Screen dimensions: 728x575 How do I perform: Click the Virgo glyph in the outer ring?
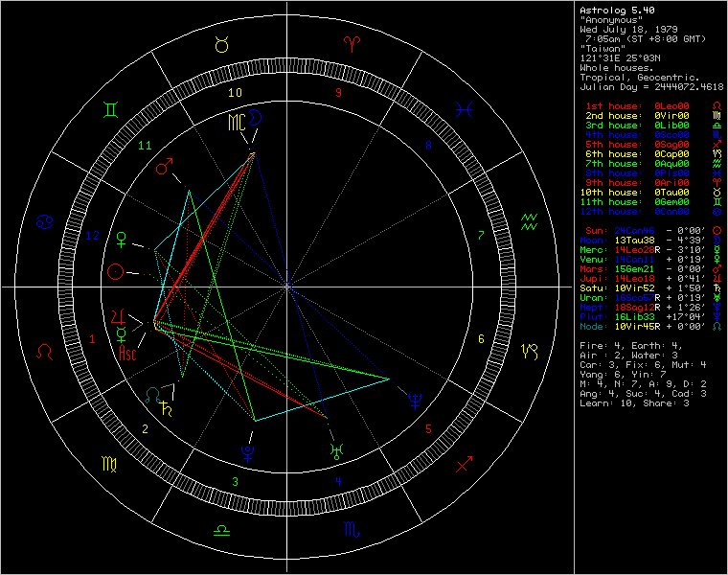pyautogui.click(x=109, y=464)
